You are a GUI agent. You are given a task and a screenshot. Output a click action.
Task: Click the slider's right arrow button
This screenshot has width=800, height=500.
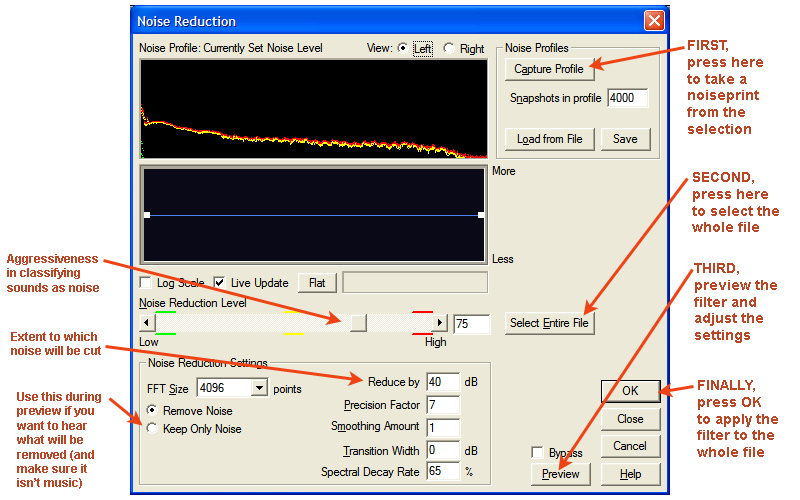[439, 323]
